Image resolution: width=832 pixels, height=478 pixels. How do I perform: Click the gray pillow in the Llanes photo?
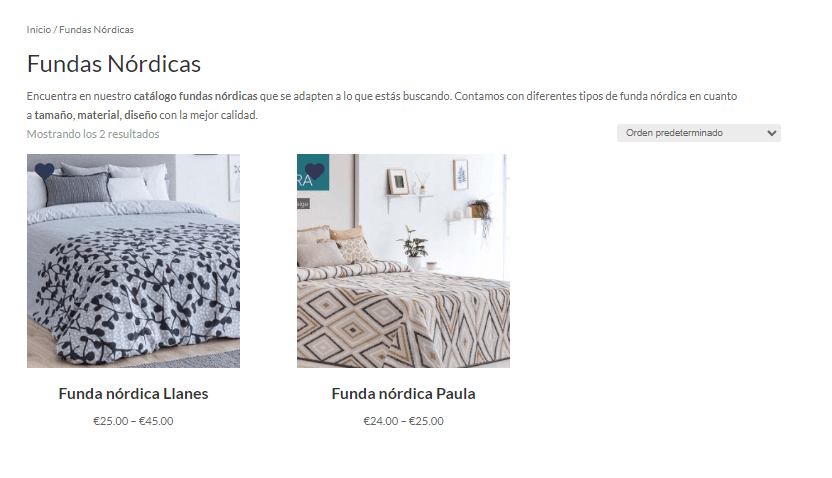pyautogui.click(x=77, y=189)
